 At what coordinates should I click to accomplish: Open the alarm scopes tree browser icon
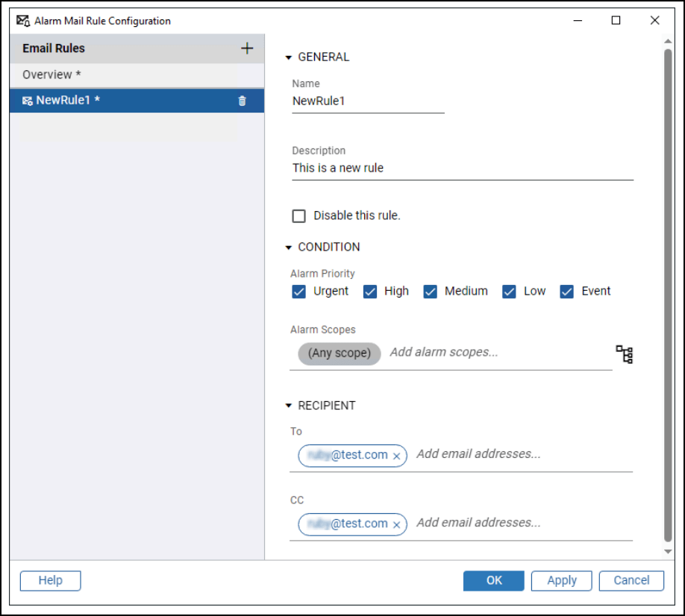coord(624,353)
